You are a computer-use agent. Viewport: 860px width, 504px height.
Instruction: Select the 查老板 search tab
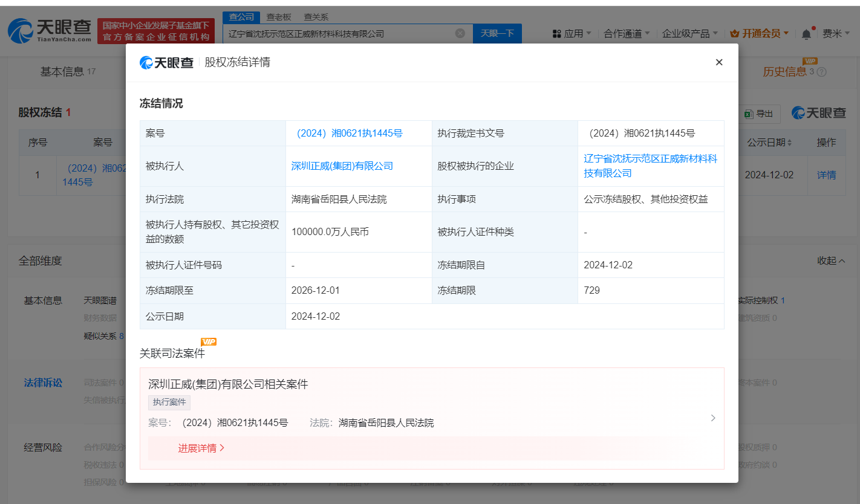click(279, 17)
